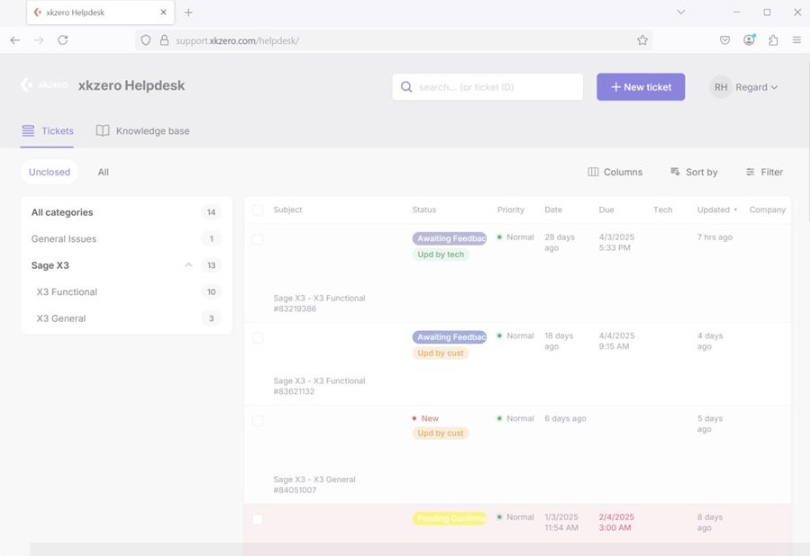Select the Unclosed tickets view

(x=50, y=172)
